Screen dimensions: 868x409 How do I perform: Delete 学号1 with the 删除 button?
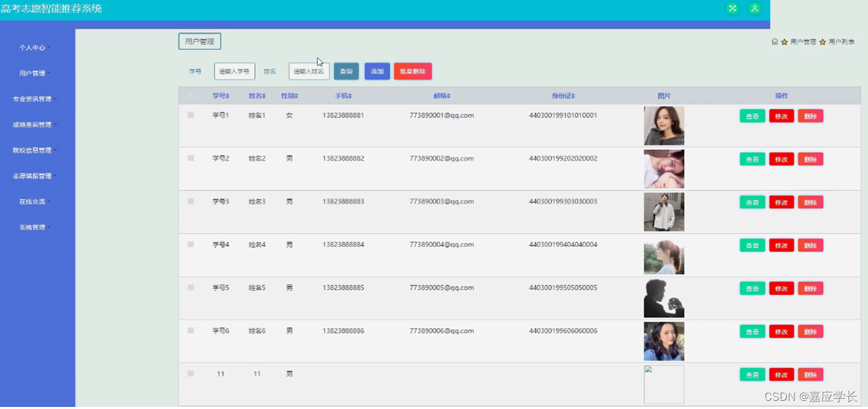[810, 116]
